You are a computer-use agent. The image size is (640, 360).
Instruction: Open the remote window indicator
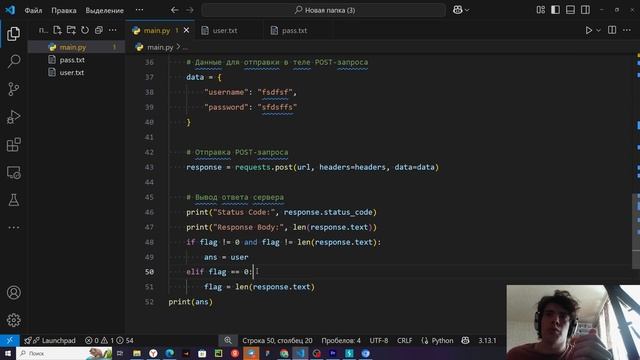pos(9,340)
